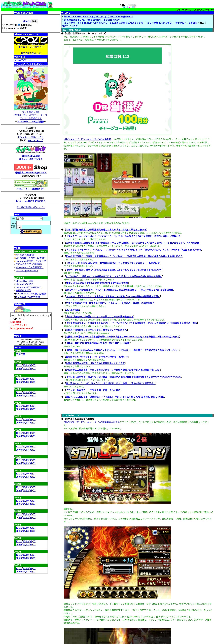Click the Go button in PR box
The height and width of the screenshot is (644, 215).
(x=19, y=227)
